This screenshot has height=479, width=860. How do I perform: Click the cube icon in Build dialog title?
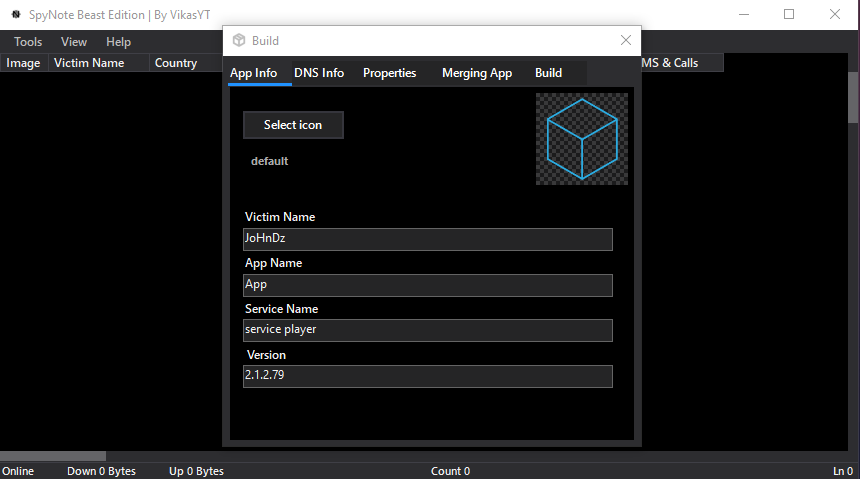pos(239,41)
